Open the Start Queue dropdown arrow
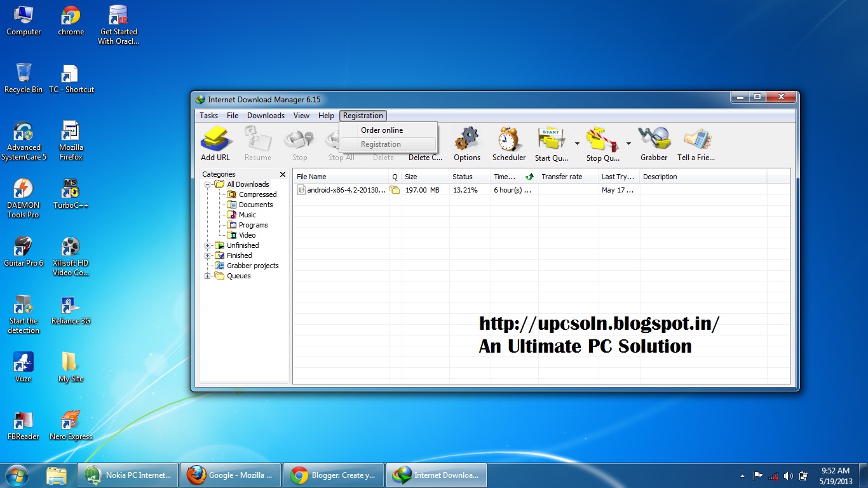This screenshot has height=488, width=868. [x=577, y=144]
